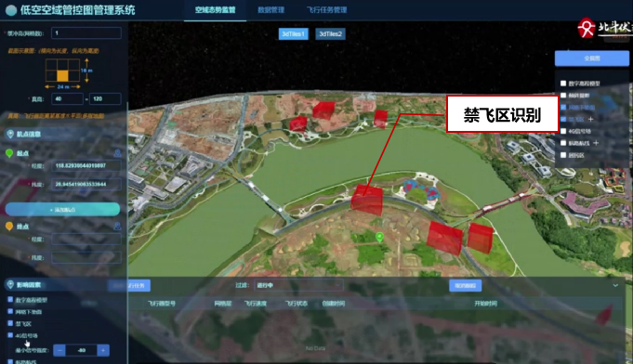This screenshot has height=364, width=633.
Task: Click the 网格层 column header
Action: tap(223, 304)
